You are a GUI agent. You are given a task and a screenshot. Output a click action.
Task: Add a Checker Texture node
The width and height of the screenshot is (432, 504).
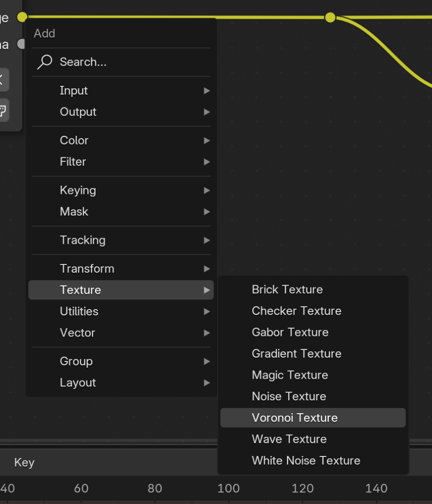[x=313, y=311]
